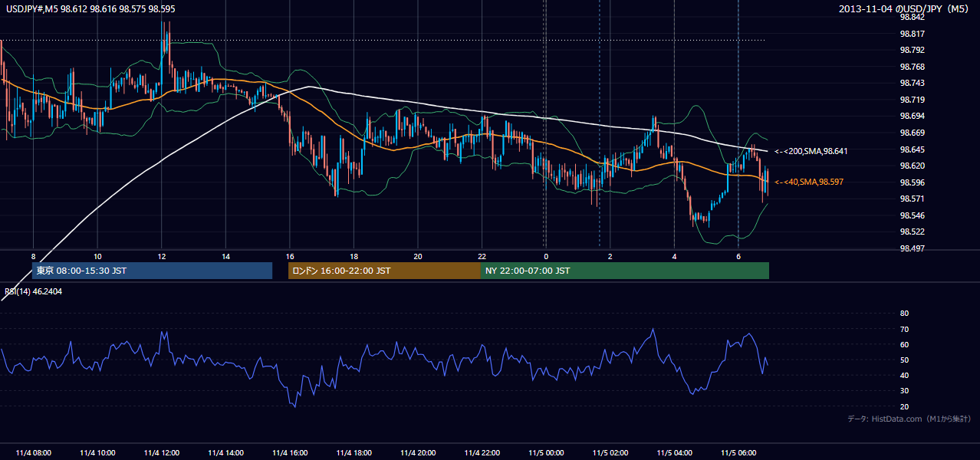
Task: Click the bottom time label 11/5 02:00
Action: point(610,453)
